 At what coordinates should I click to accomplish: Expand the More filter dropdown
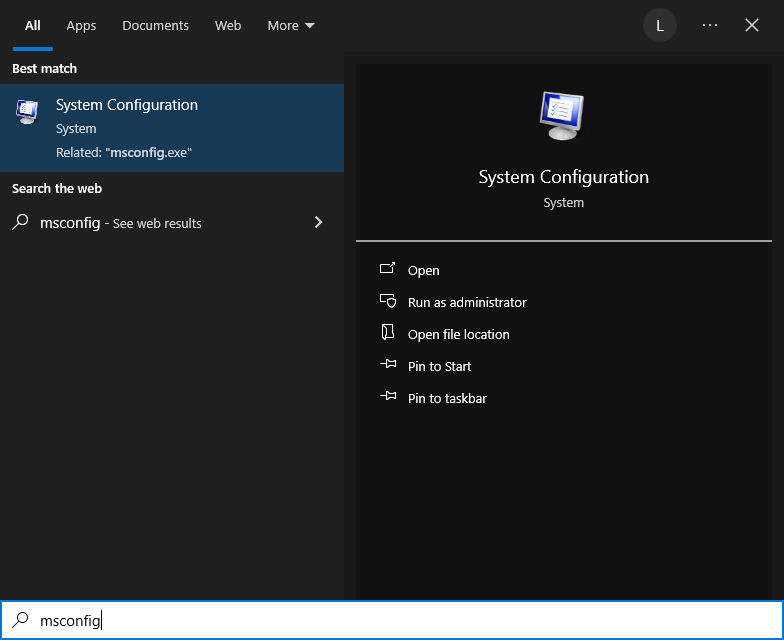[x=291, y=26]
